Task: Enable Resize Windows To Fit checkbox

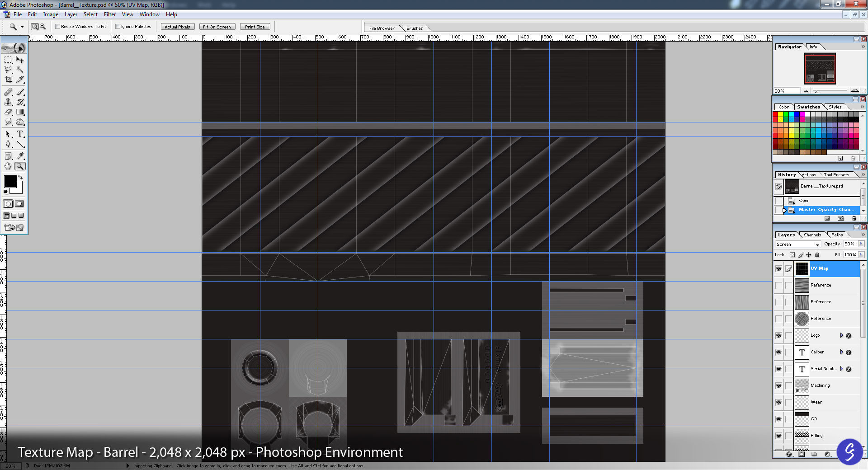Action: click(x=58, y=27)
